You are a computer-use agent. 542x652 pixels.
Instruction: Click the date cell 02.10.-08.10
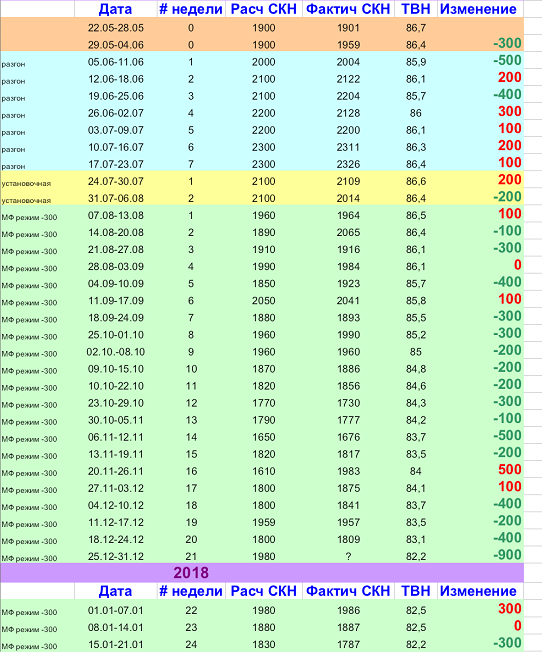point(116,352)
